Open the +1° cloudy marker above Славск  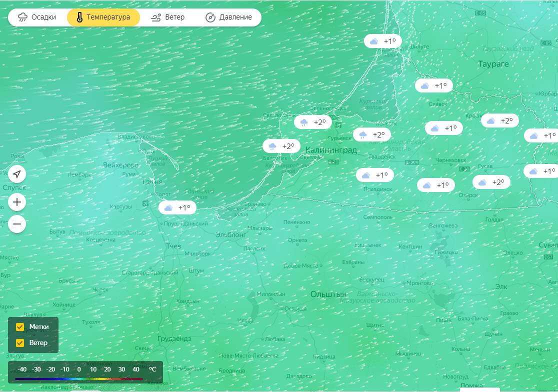tap(434, 85)
